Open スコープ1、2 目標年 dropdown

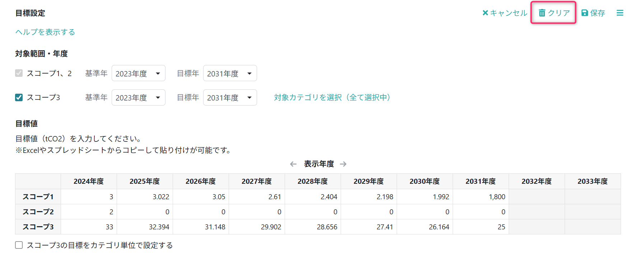[230, 74]
